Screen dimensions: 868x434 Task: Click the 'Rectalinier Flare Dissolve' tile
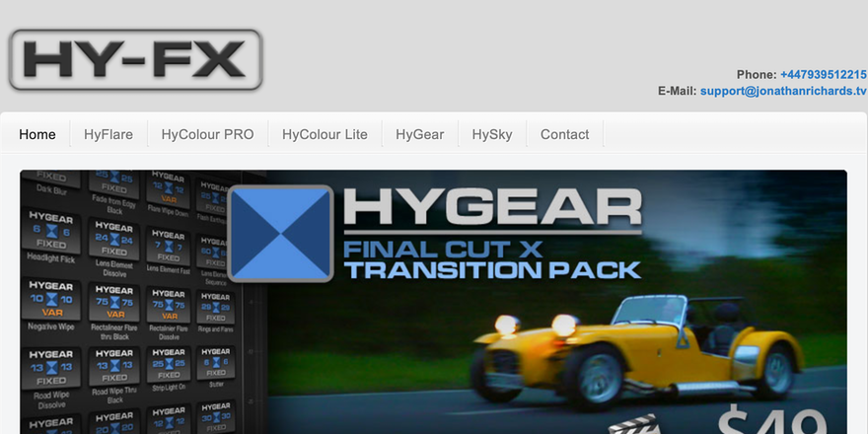tap(169, 316)
